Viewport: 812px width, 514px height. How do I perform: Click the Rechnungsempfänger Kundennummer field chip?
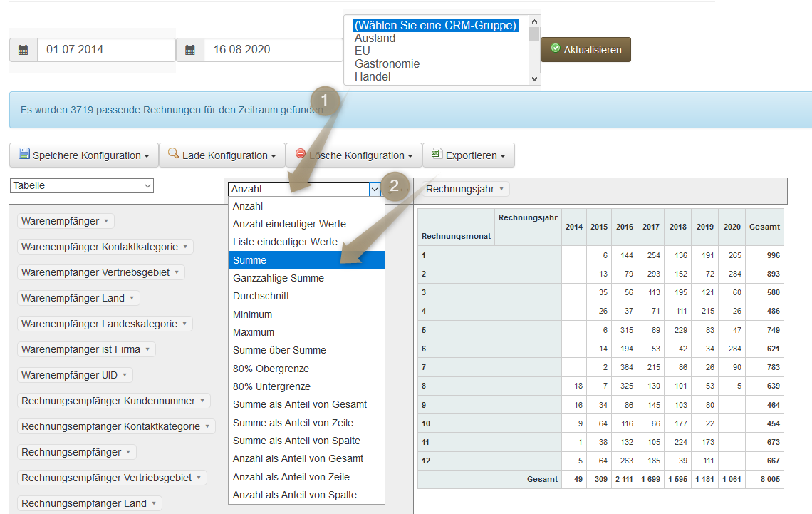coord(109,401)
